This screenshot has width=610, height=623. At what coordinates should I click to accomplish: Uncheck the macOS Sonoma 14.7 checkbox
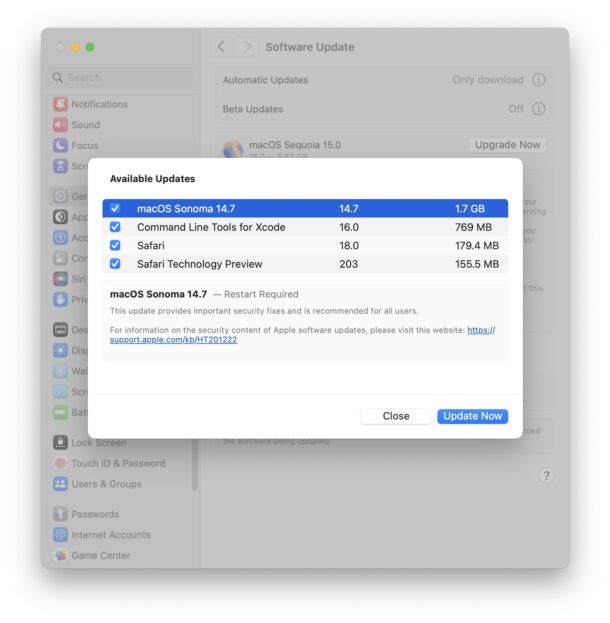click(115, 209)
